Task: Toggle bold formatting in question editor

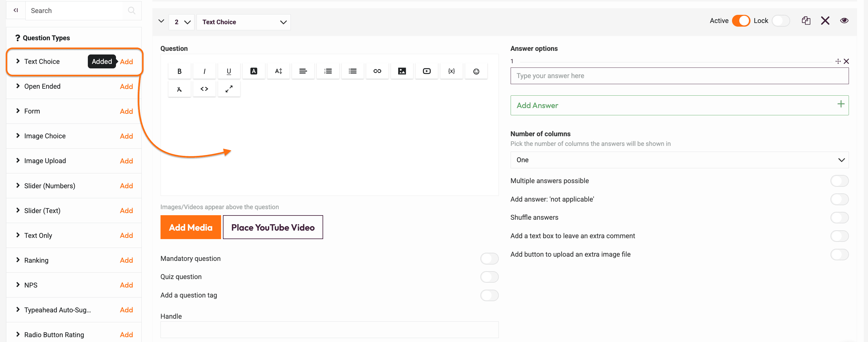Action: (179, 71)
